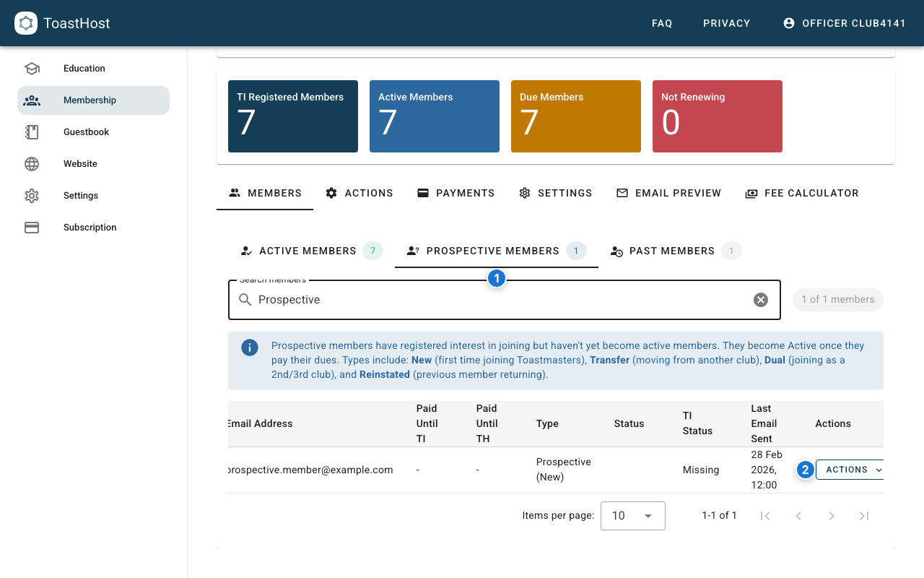Open the items per page selector
The image size is (924, 578).
click(632, 515)
